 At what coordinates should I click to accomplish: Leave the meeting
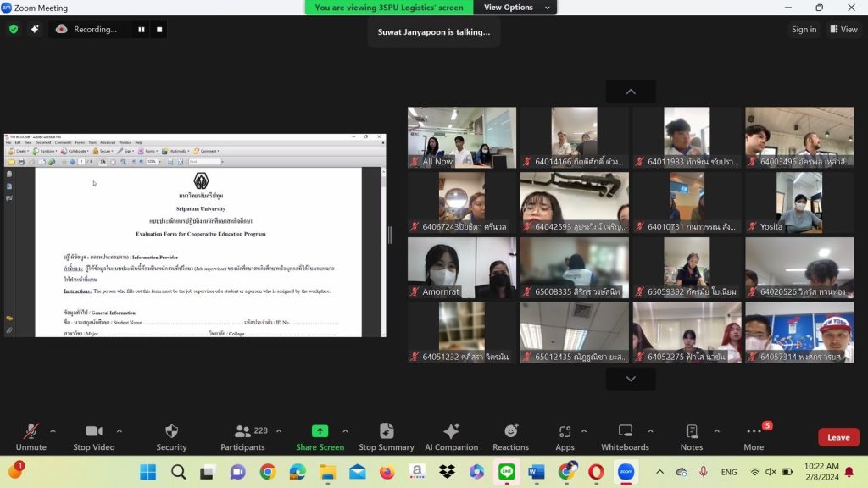(x=838, y=437)
